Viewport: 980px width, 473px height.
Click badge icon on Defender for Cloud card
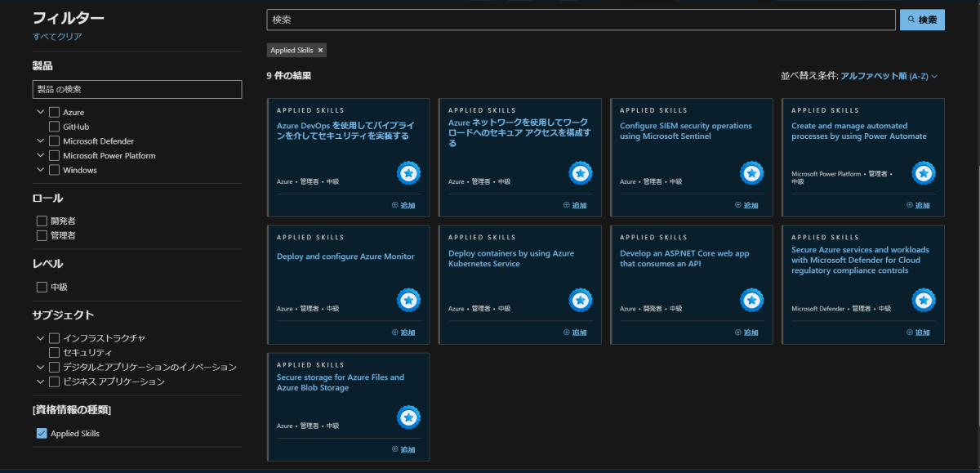coord(924,301)
